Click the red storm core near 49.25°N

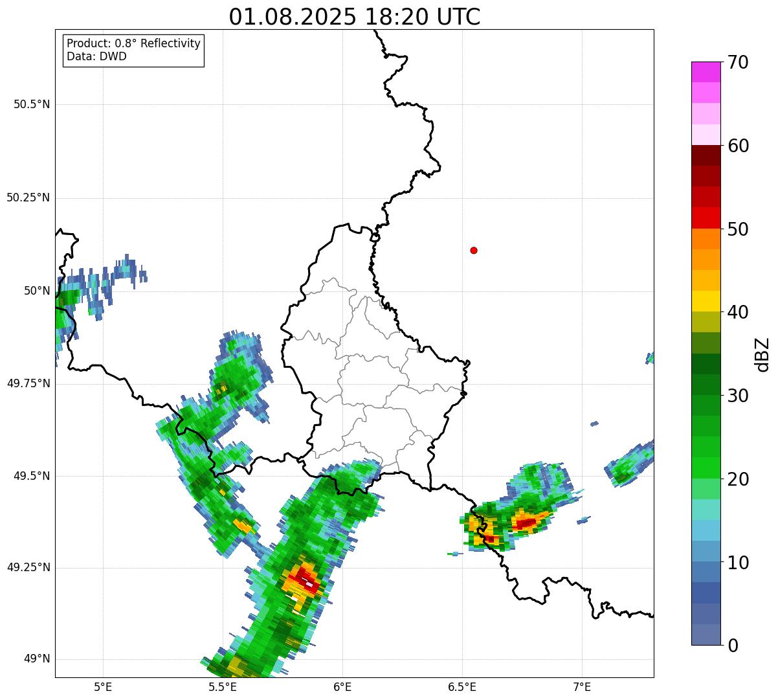[304, 580]
